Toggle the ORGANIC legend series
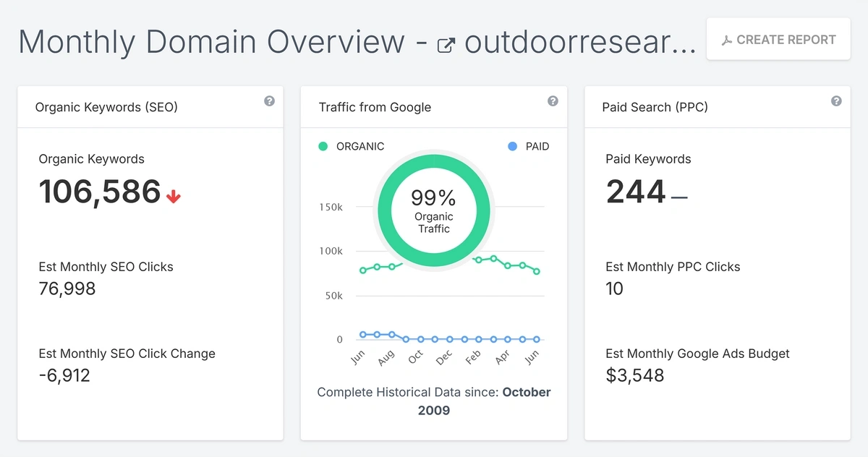Viewport: 868px width, 457px height. click(351, 146)
